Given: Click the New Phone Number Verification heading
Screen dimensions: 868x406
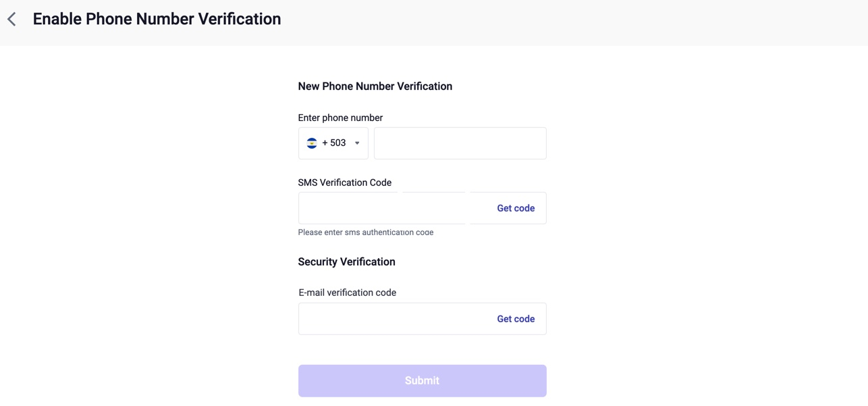Looking at the screenshot, I should coord(375,86).
